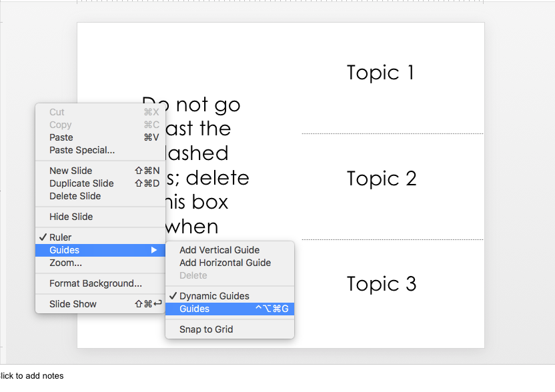Choose Paste from the context menu

[61, 137]
